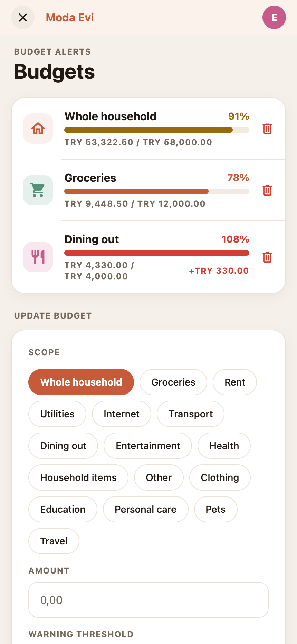Tap the shopping cart Groceries icon
The width and height of the screenshot is (297, 644).
pos(38,190)
